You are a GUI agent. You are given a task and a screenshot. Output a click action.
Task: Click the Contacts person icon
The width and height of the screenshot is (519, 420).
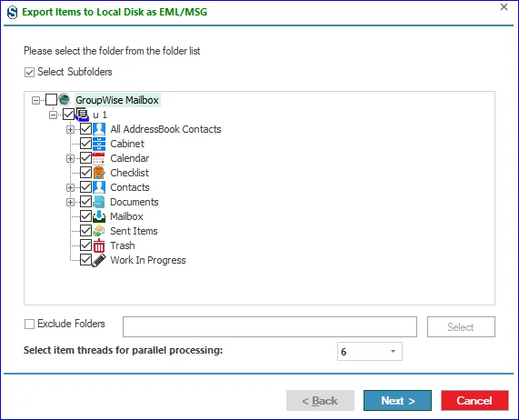[x=99, y=187]
